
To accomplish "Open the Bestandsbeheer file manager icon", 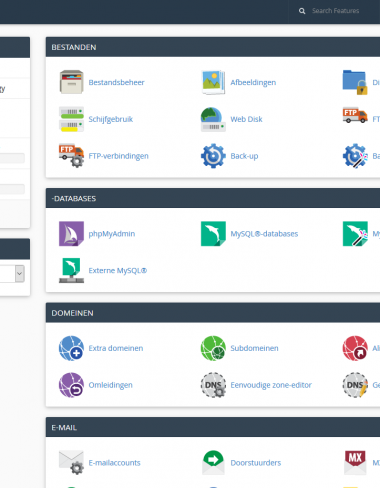I will [71, 82].
